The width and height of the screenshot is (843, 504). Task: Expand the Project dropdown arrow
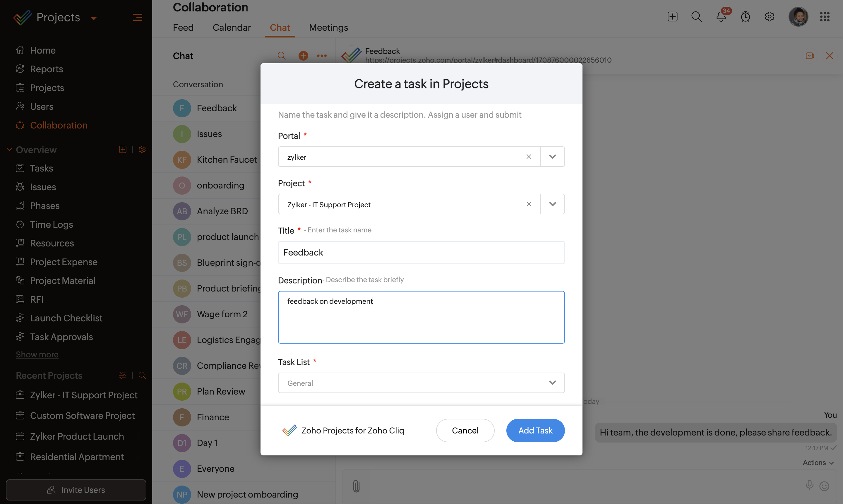point(553,204)
